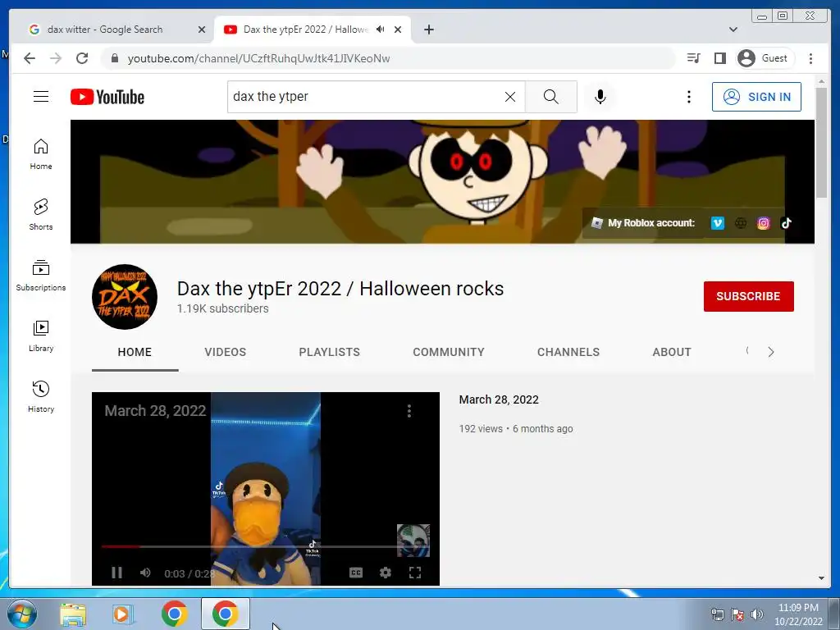Viewport: 840px width, 630px height.
Task: Click the taskbar volume speaker icon
Action: 757,614
